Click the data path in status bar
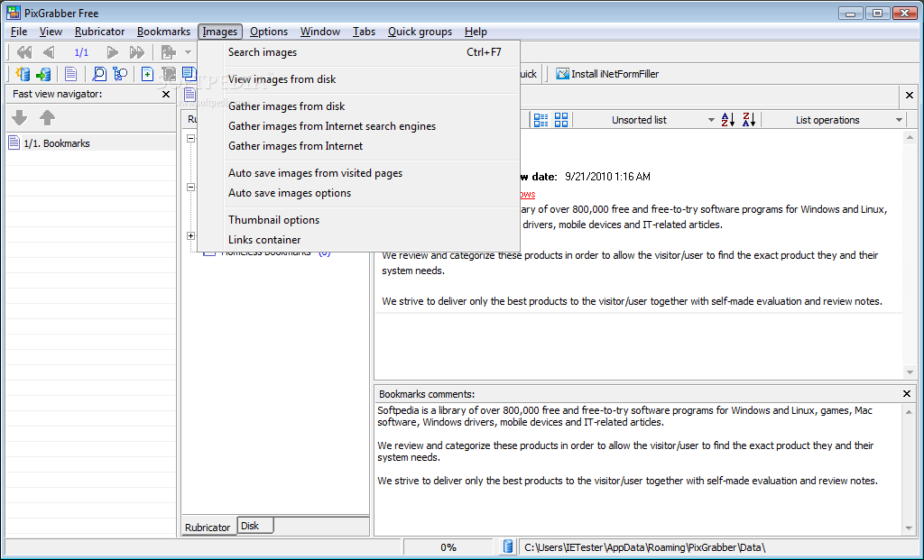Viewport: 924px width, 560px height. pyautogui.click(x=644, y=547)
